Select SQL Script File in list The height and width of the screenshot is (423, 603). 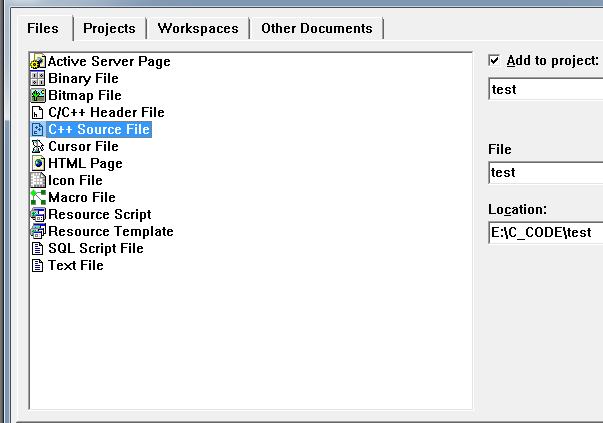(x=96, y=249)
